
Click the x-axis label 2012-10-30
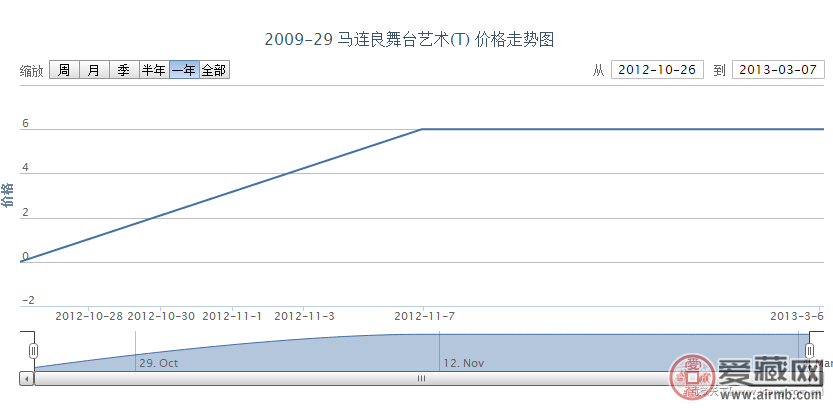[162, 316]
